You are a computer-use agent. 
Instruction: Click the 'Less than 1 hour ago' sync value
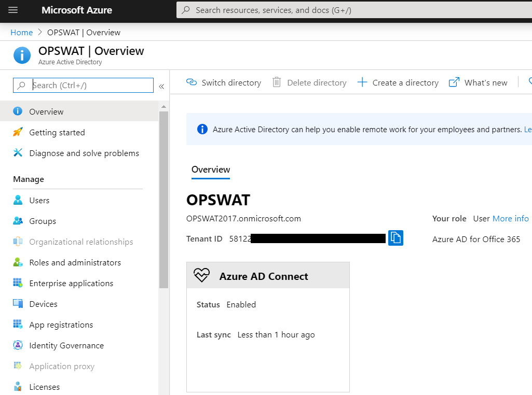[276, 335]
